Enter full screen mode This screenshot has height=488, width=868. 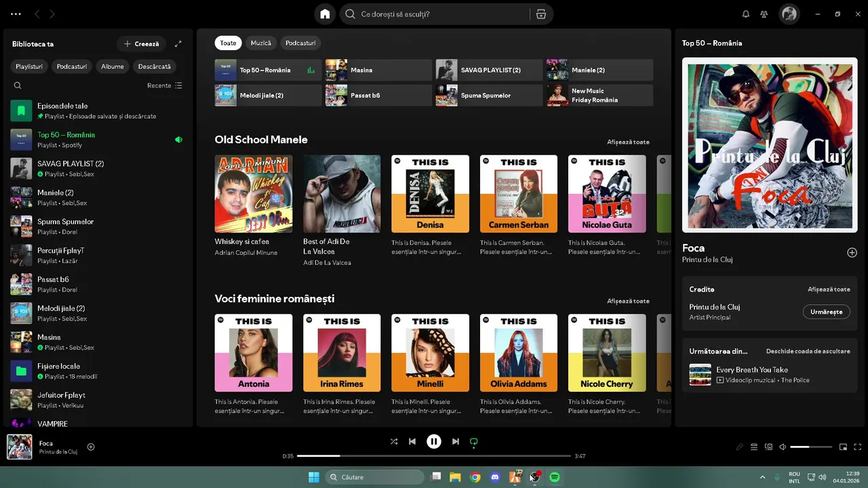(x=858, y=447)
